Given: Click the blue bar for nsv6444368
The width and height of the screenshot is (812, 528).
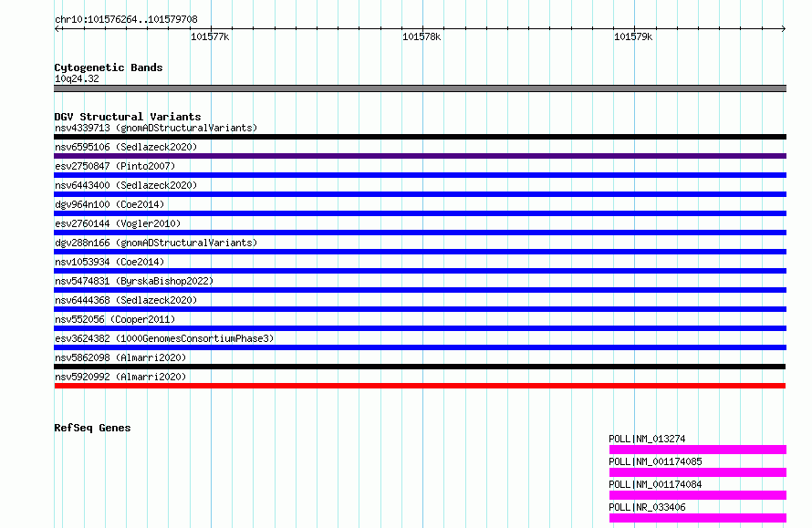Looking at the screenshot, I should (420, 309).
